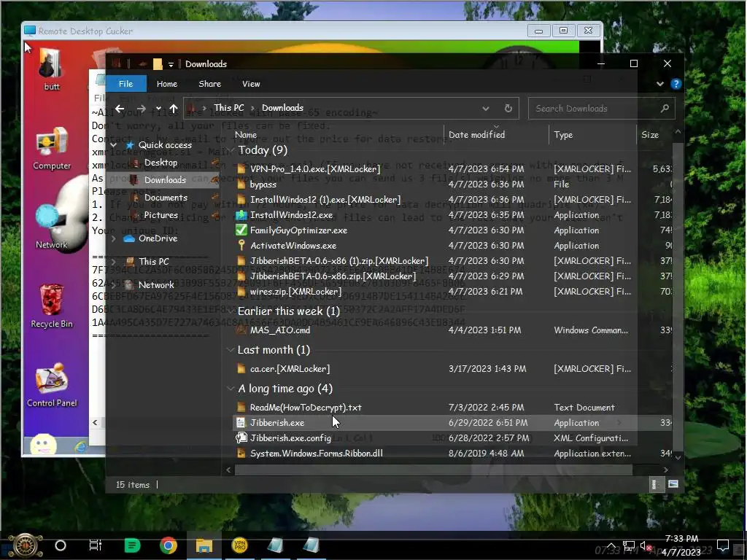This screenshot has height=560, width=747.
Task: Go back using the Back arrow
Action: click(x=120, y=109)
